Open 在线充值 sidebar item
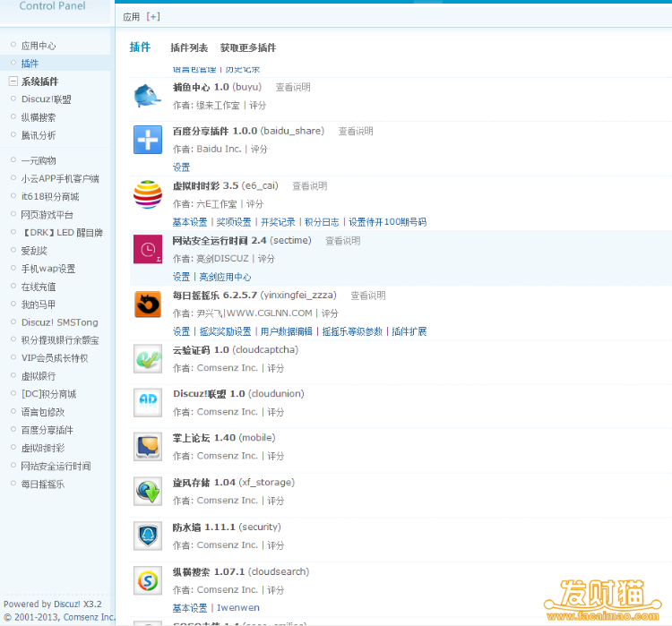Viewport: 672px width, 626px height. pos(39,287)
